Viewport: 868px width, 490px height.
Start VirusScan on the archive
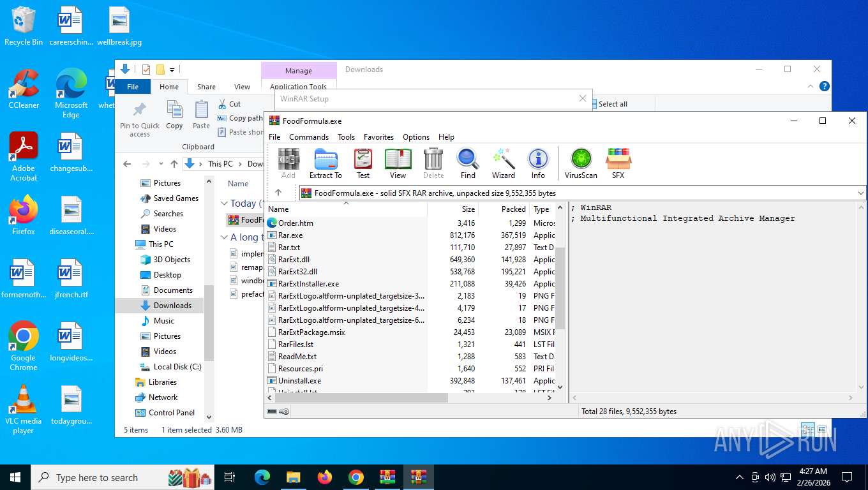[581, 163]
